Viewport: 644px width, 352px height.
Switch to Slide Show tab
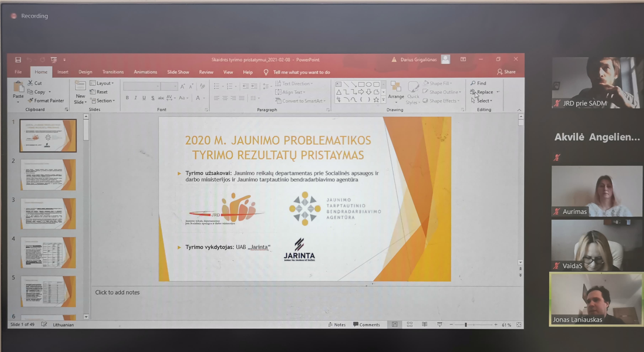click(x=178, y=72)
